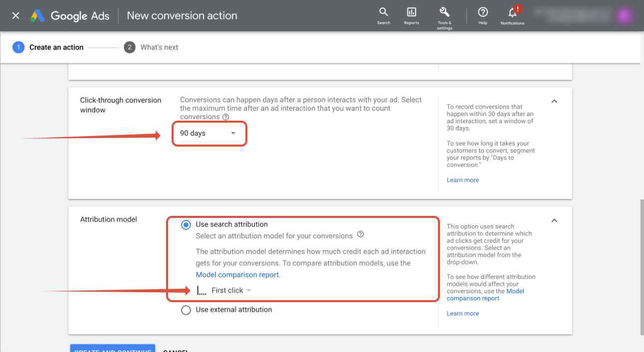This screenshot has width=644, height=352.
Task: Open the Notifications bell
Action: click(512, 15)
